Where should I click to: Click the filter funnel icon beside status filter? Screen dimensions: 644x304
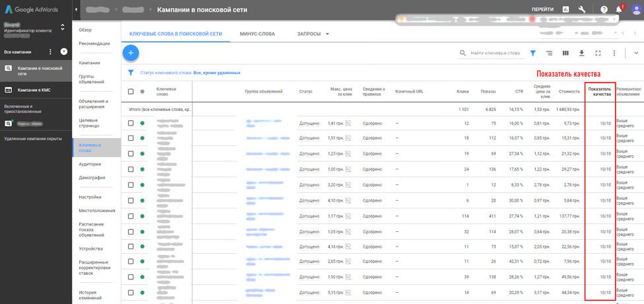[x=131, y=73]
